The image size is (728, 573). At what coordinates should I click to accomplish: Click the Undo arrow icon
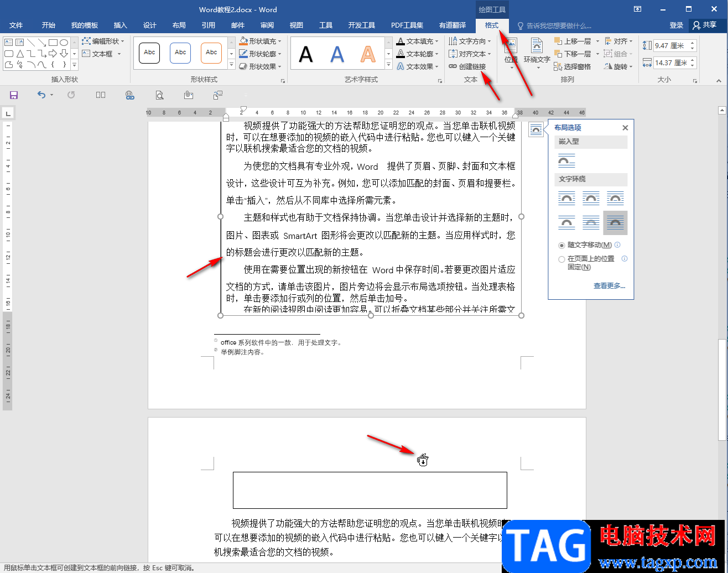coord(41,95)
